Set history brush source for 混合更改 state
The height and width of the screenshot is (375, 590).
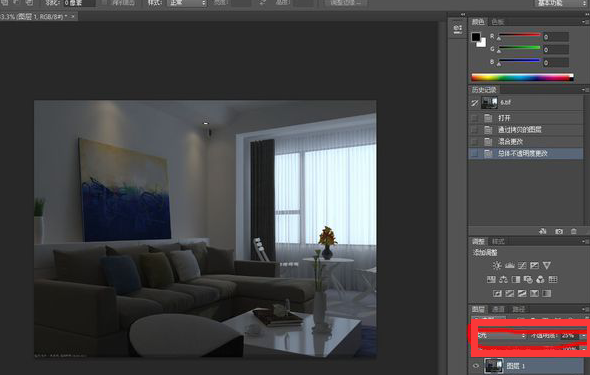[474, 142]
